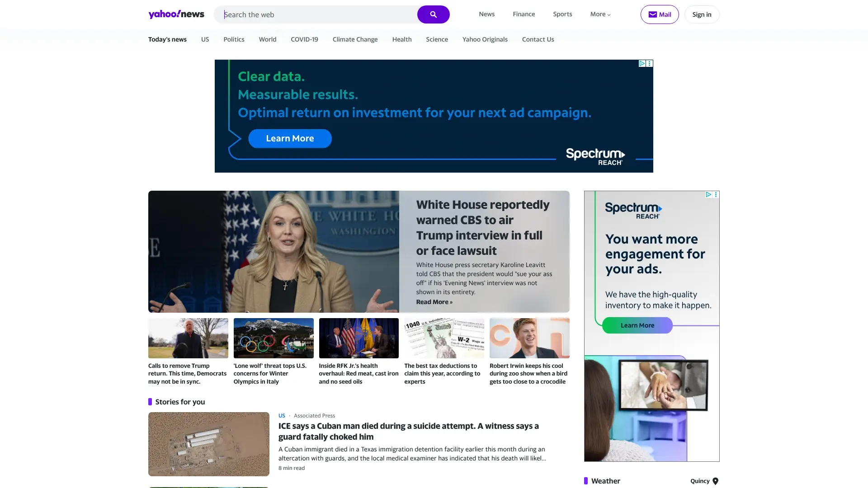Image resolution: width=868 pixels, height=488 pixels.
Task: Select the Contact Us tab
Action: (538, 39)
